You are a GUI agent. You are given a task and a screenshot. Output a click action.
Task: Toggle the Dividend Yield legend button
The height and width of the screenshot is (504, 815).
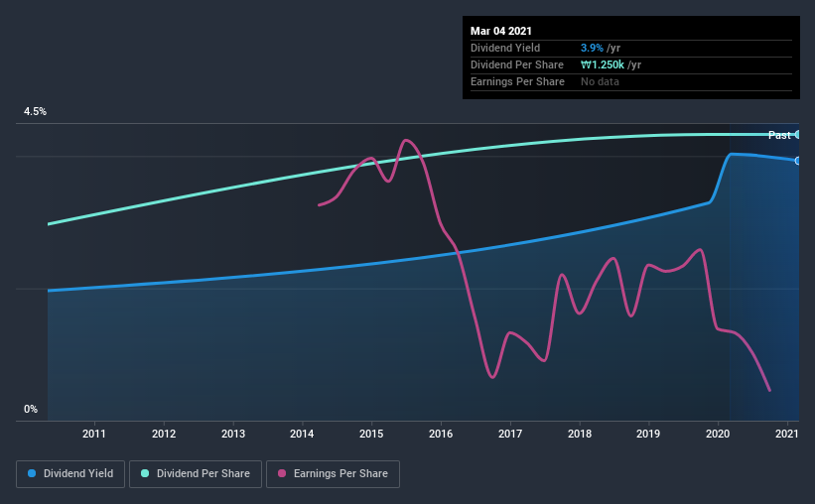pyautogui.click(x=70, y=474)
